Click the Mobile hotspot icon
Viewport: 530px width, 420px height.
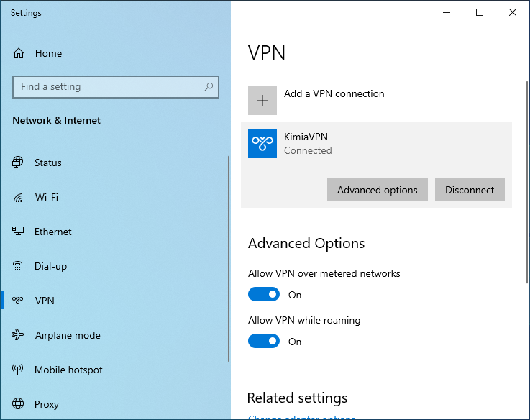coord(19,370)
